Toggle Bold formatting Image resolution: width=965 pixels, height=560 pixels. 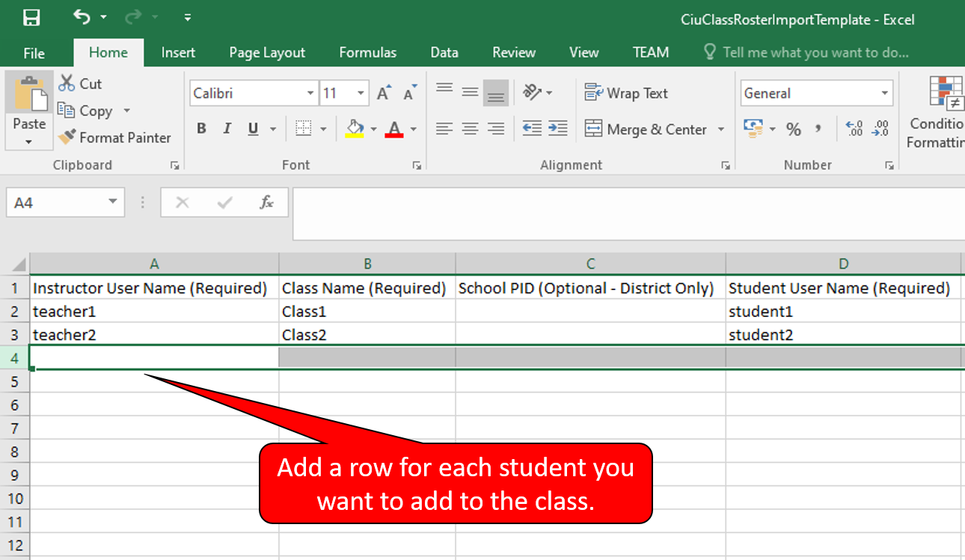tap(201, 129)
